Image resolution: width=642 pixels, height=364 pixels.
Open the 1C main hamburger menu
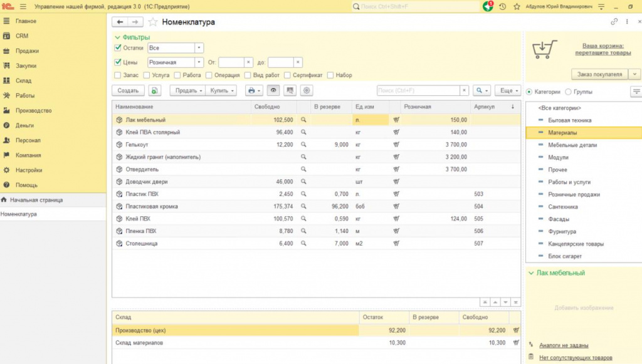click(23, 6)
